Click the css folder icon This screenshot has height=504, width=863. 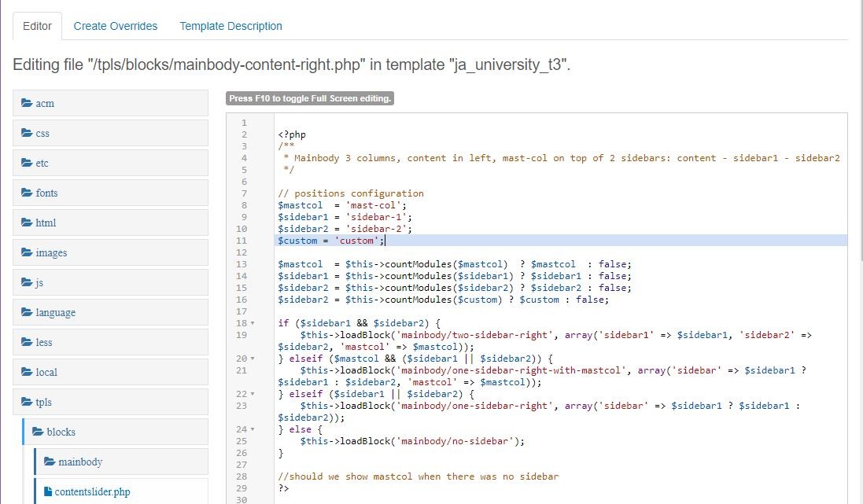27,133
